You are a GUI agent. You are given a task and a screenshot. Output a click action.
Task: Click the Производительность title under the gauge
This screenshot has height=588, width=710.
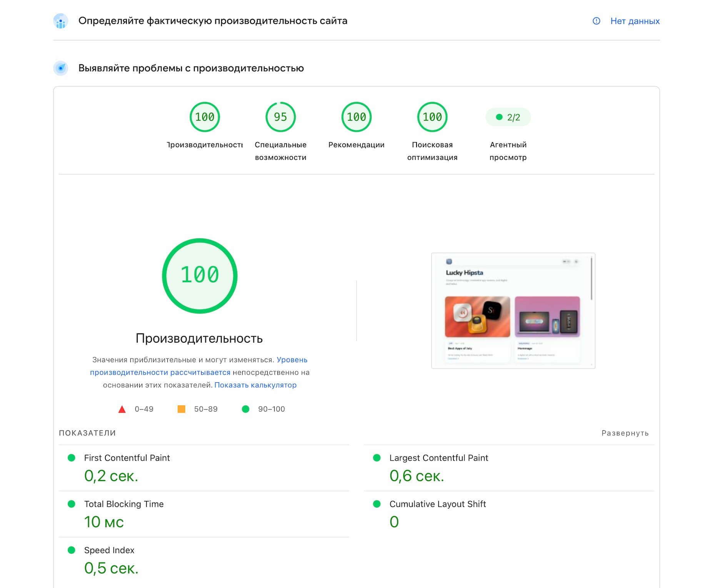(x=199, y=338)
